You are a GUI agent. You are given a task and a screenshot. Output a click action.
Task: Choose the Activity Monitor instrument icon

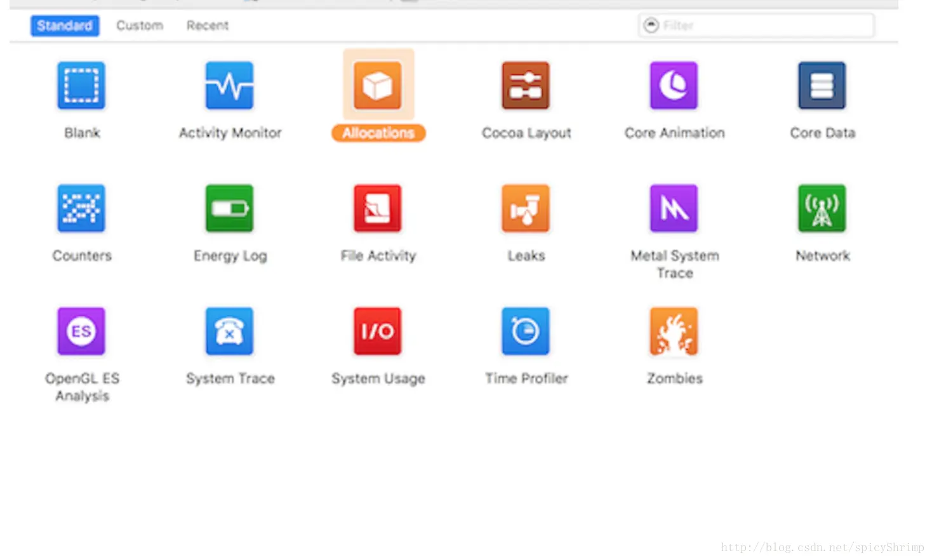(x=229, y=86)
